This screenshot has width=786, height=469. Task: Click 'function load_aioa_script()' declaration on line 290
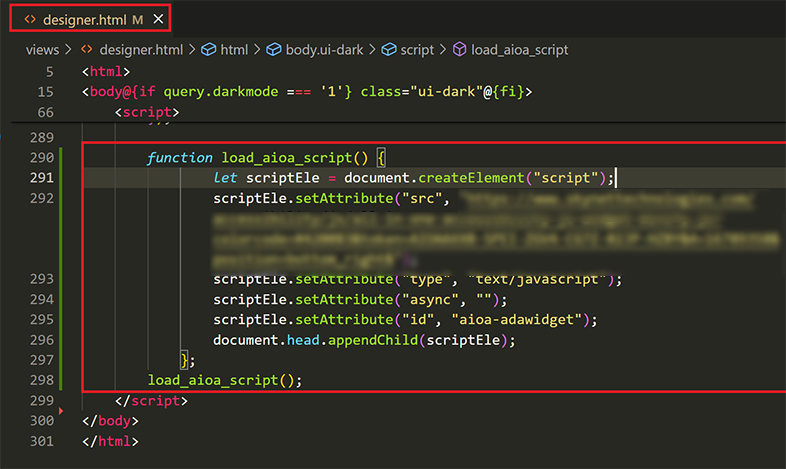point(258,158)
